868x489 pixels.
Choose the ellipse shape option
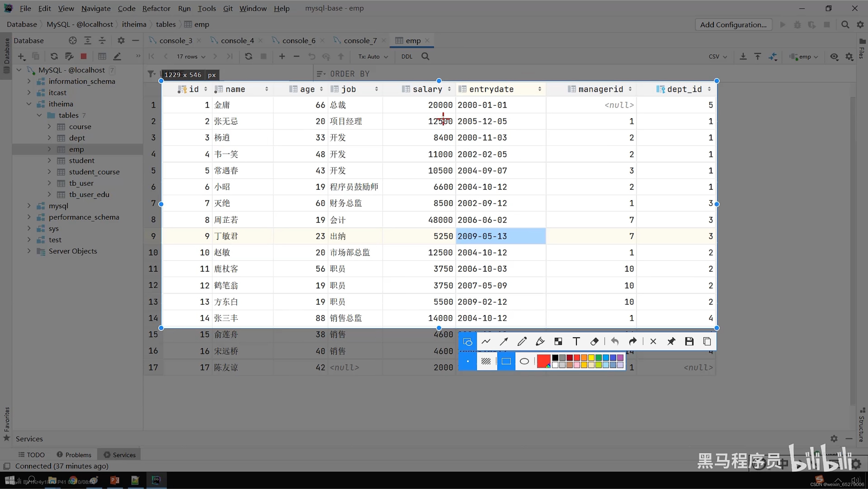point(524,361)
